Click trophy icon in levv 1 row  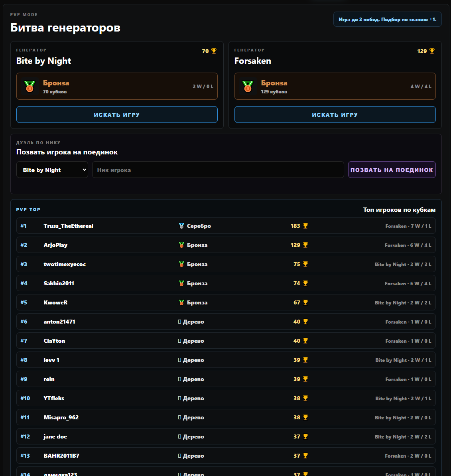coord(305,360)
